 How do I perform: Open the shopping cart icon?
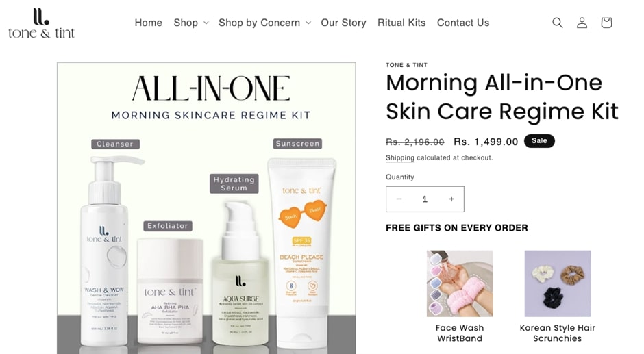[606, 23]
